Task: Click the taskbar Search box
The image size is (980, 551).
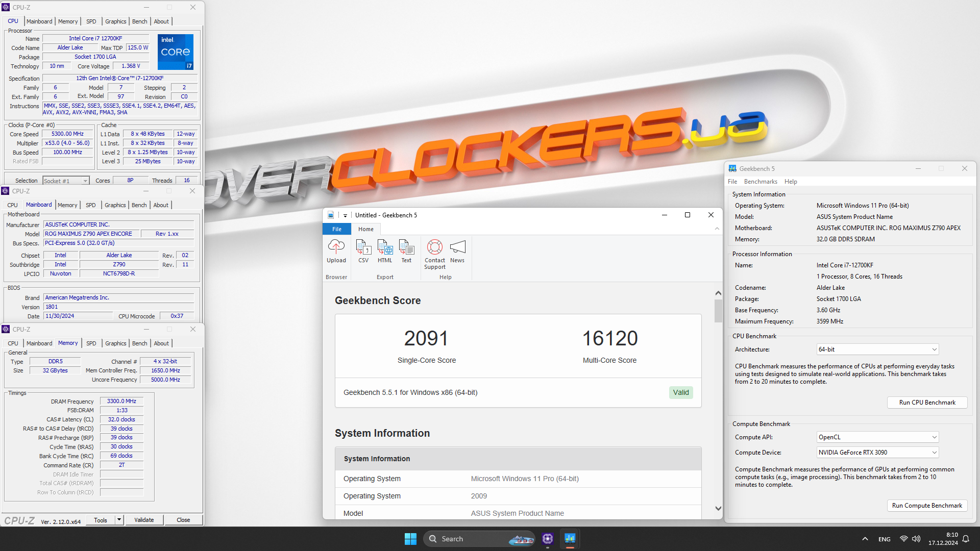Action: [x=479, y=539]
